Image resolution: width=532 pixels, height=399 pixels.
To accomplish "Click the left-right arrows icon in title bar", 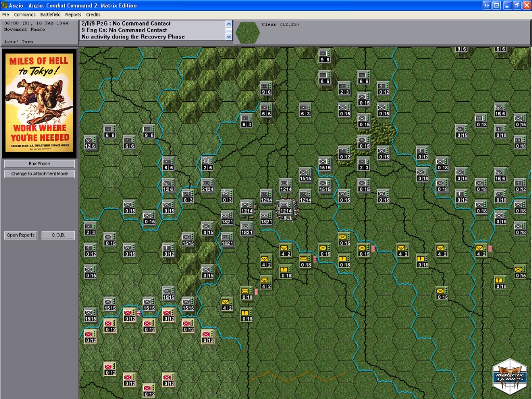I will point(487,5).
